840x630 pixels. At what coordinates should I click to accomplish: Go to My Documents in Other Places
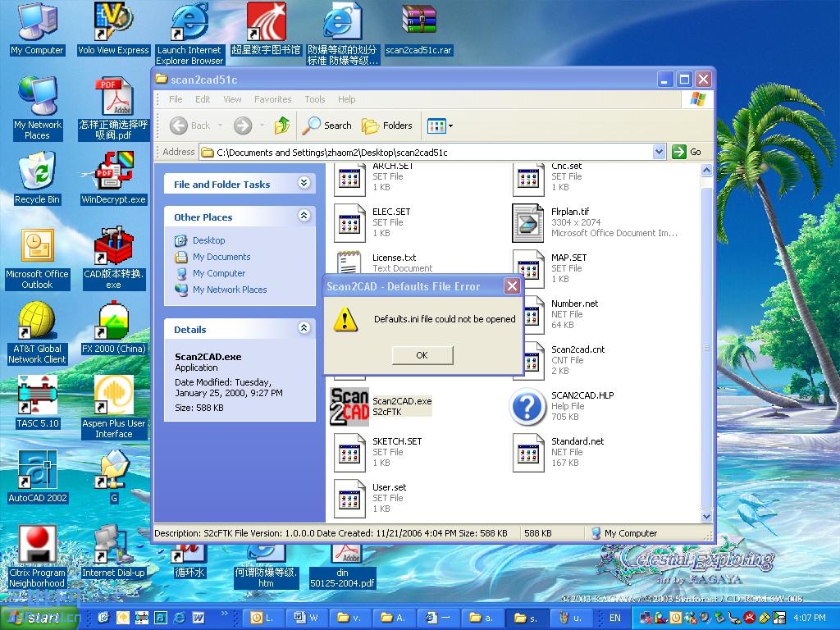[x=221, y=257]
